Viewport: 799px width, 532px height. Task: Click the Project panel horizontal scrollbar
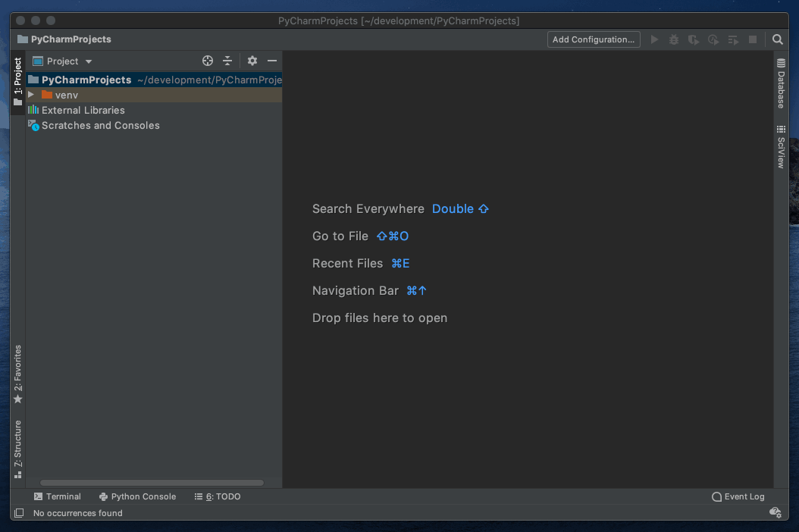(152, 483)
